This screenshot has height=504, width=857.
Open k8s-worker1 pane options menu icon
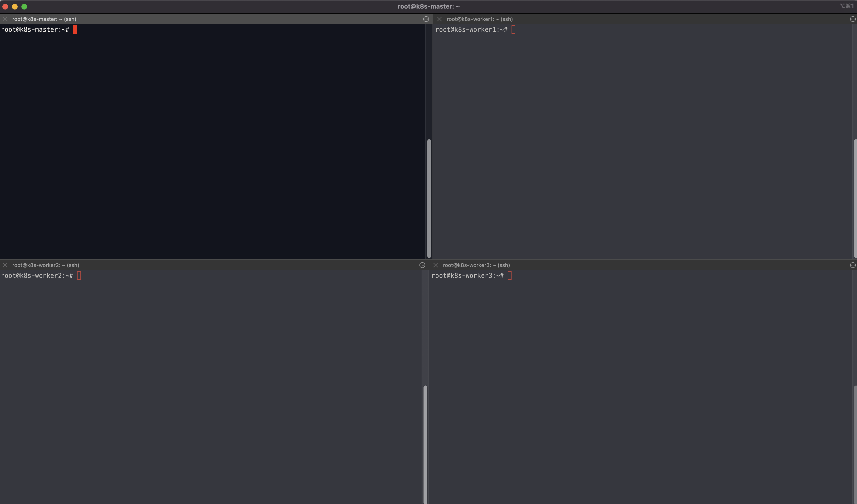(x=852, y=19)
